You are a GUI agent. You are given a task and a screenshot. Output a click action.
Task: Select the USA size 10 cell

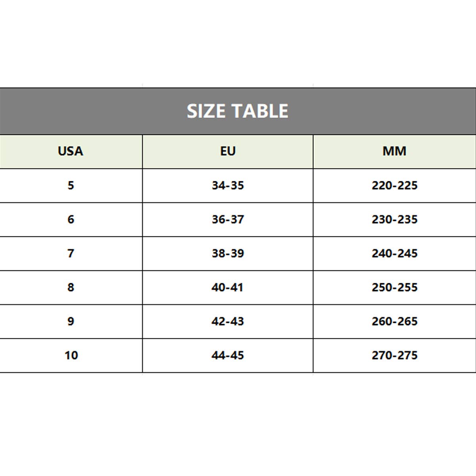71,355
